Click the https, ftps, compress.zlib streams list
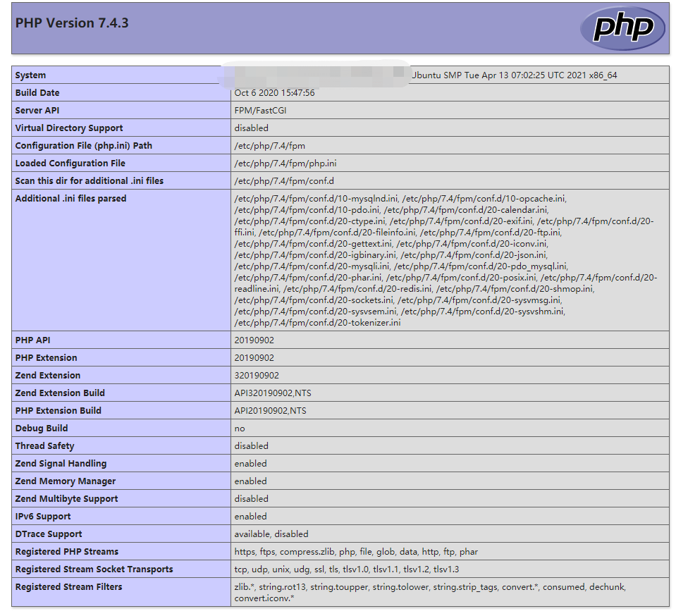The image size is (676, 616). [356, 552]
